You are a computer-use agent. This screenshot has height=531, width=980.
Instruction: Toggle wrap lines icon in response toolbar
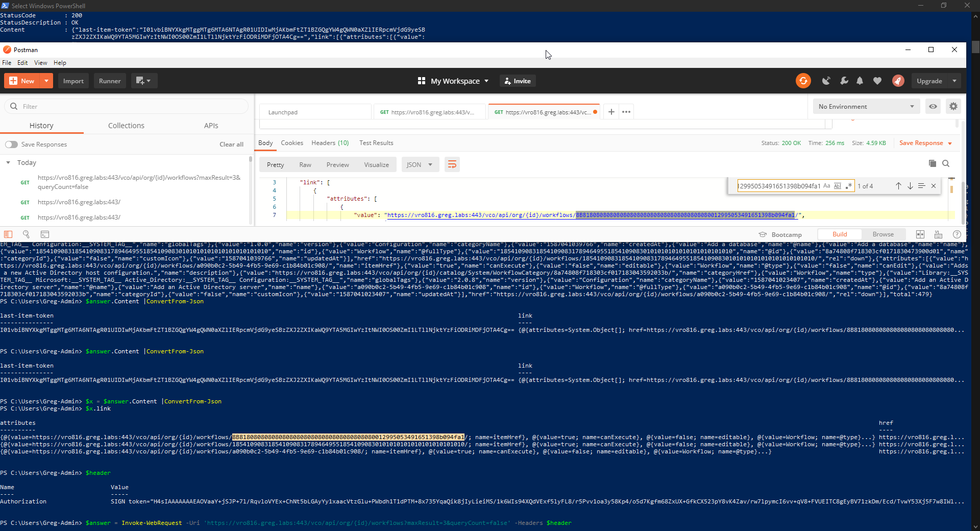point(452,164)
